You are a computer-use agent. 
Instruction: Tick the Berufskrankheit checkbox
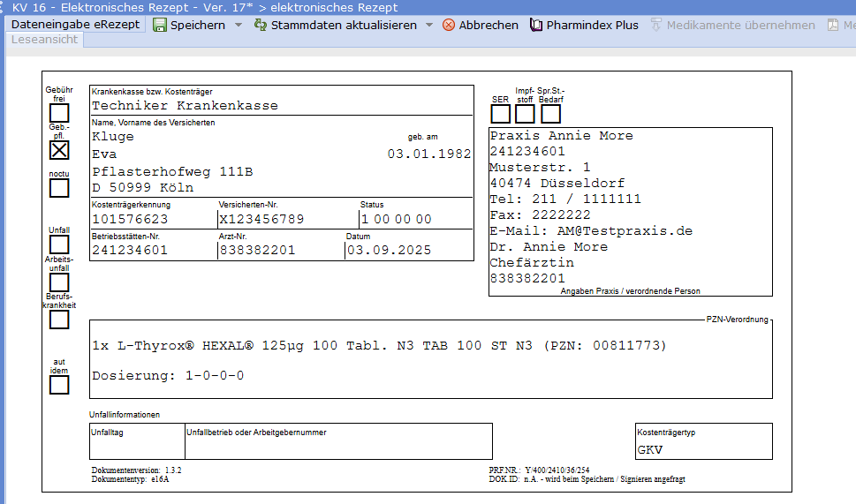(x=59, y=320)
